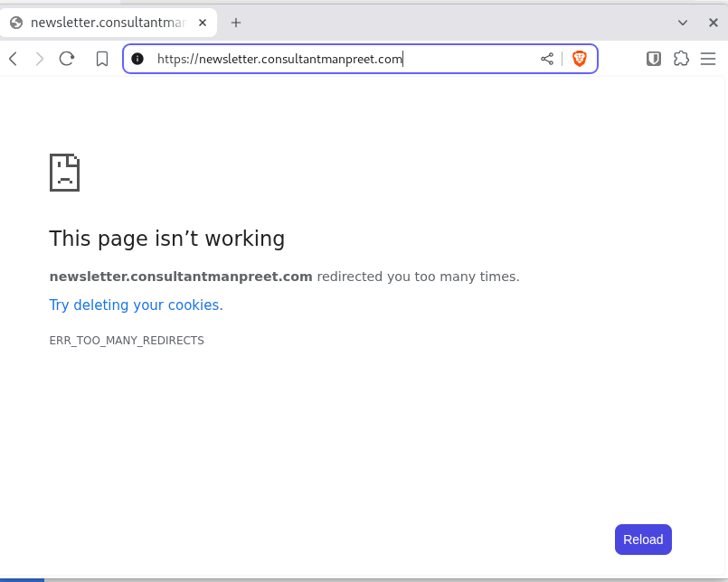The height and width of the screenshot is (582, 728).
Task: Open the Brave hamburger menu
Action: tap(708, 59)
